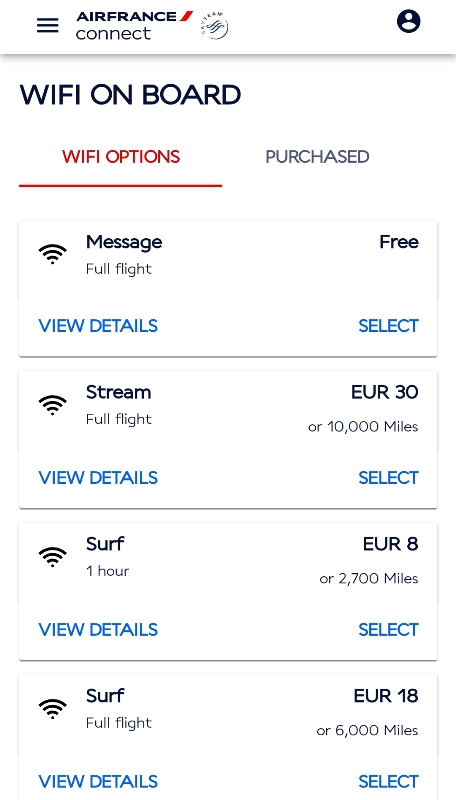This screenshot has height=800, width=456.
Task: Select the free Message pass
Action: point(388,326)
